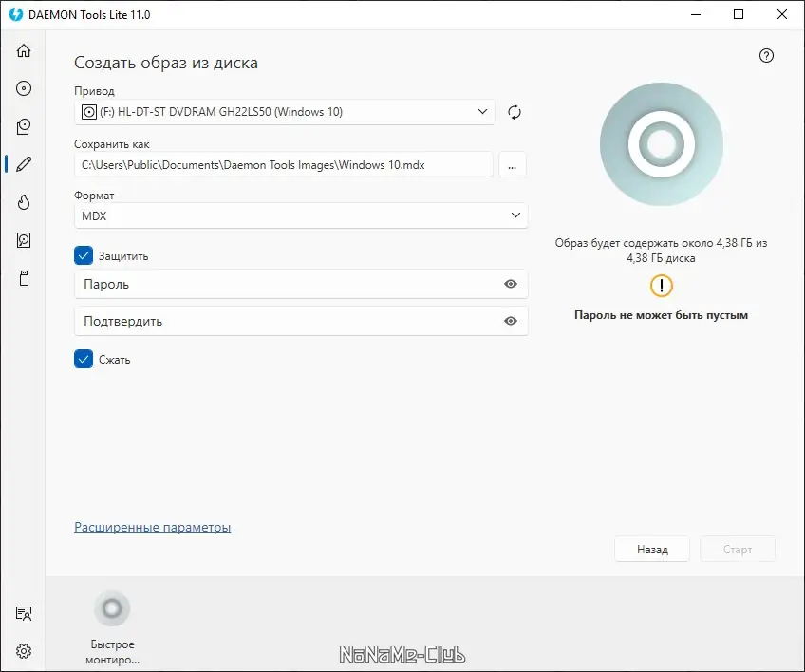Screen dimensions: 805x672
Task: Uncheck the Защитить checkbox
Action: coord(84,255)
